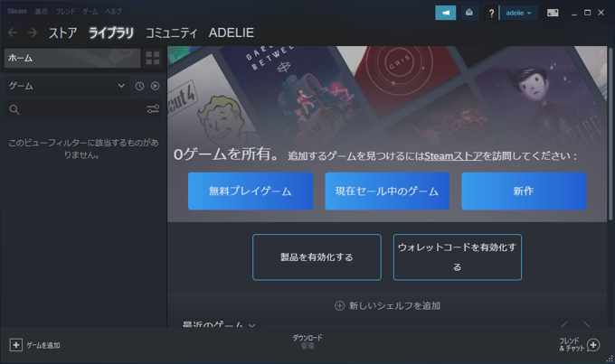Open the 表示 menu

click(42, 12)
